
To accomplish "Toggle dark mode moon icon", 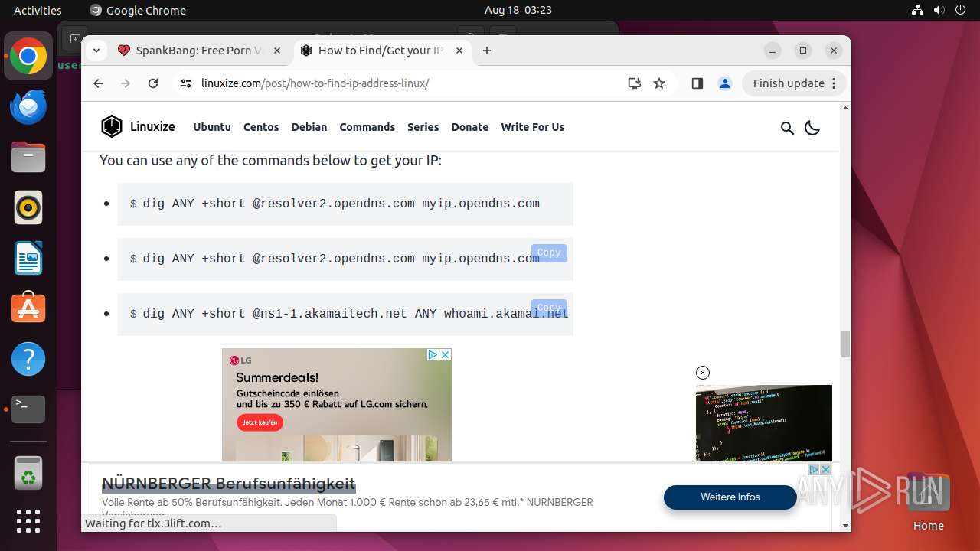I will [812, 128].
